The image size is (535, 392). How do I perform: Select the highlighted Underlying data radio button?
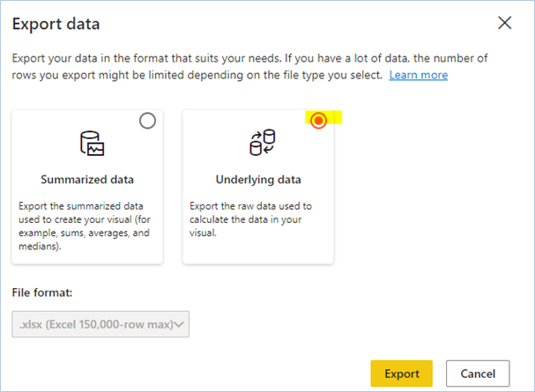318,121
